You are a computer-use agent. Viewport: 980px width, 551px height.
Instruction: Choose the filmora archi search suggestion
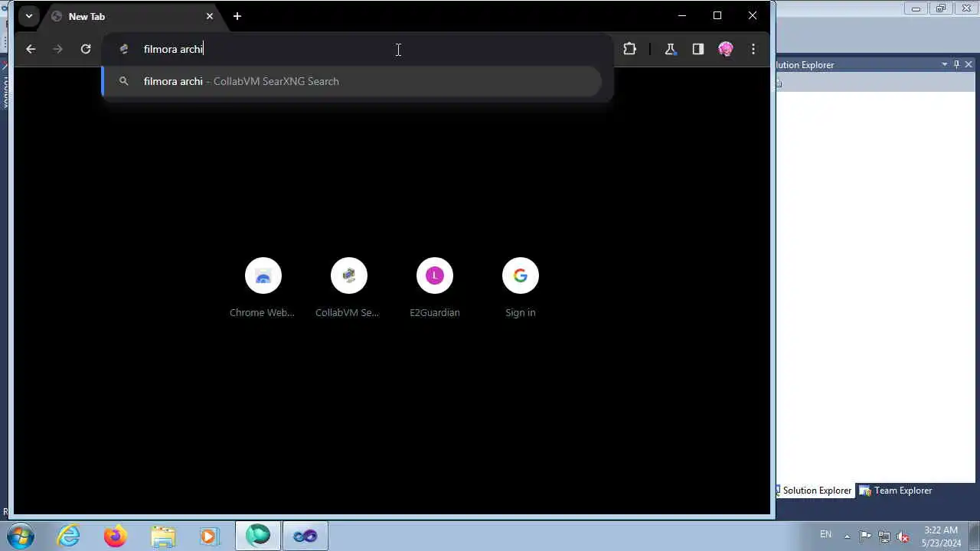(x=352, y=81)
